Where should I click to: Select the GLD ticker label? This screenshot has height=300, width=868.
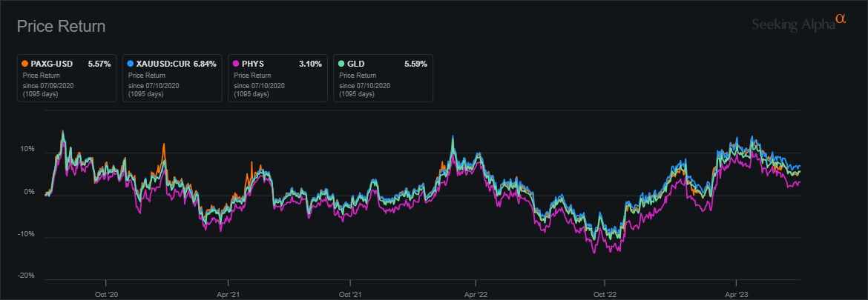pyautogui.click(x=355, y=64)
